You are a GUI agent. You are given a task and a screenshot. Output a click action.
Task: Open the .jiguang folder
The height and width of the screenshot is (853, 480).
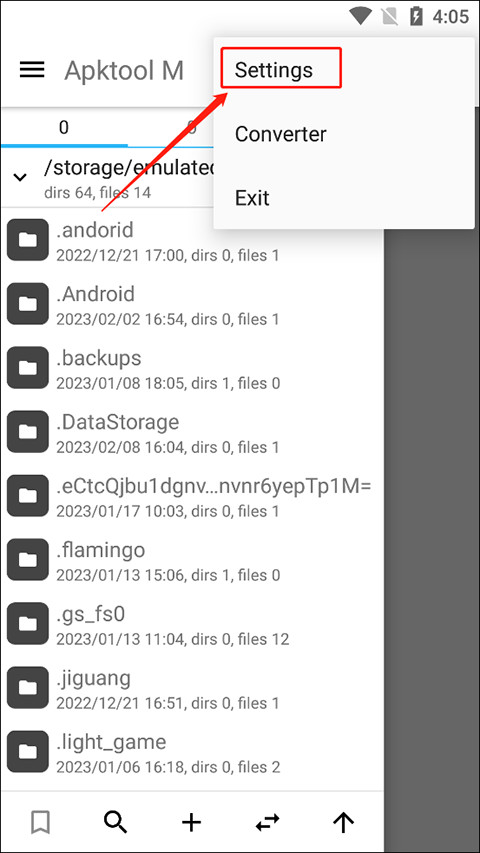pos(192,688)
